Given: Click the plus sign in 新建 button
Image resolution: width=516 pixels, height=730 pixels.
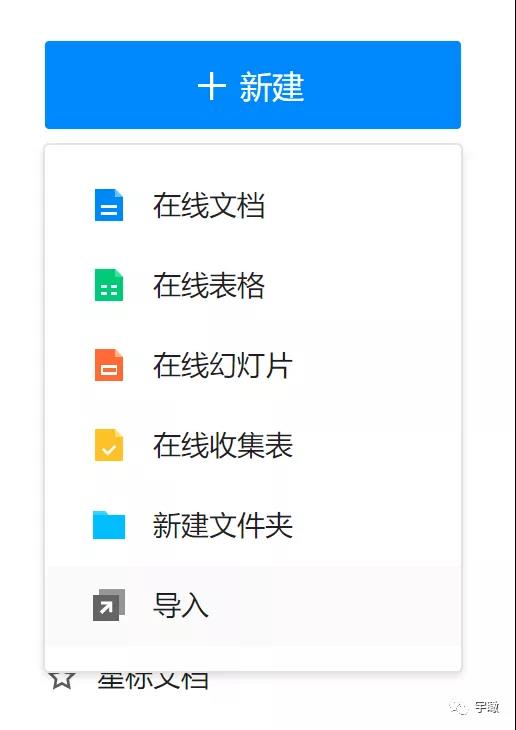Looking at the screenshot, I should point(212,86).
